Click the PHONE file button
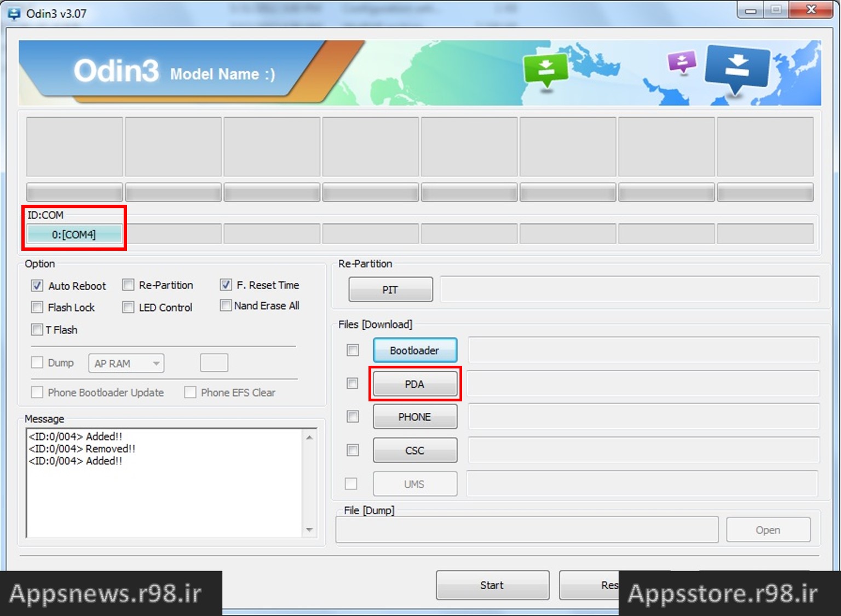This screenshot has height=616, width=841. [415, 417]
